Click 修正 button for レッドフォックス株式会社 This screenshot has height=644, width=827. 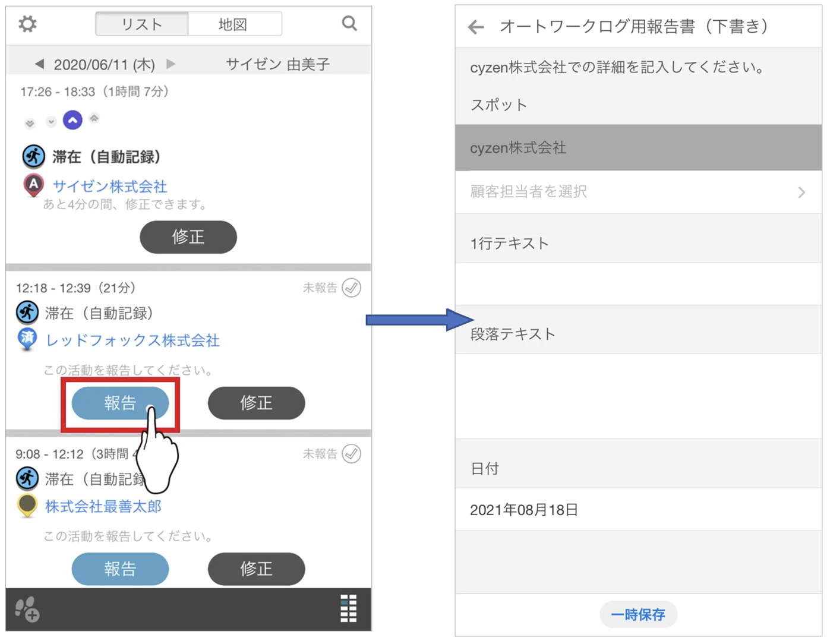256,403
